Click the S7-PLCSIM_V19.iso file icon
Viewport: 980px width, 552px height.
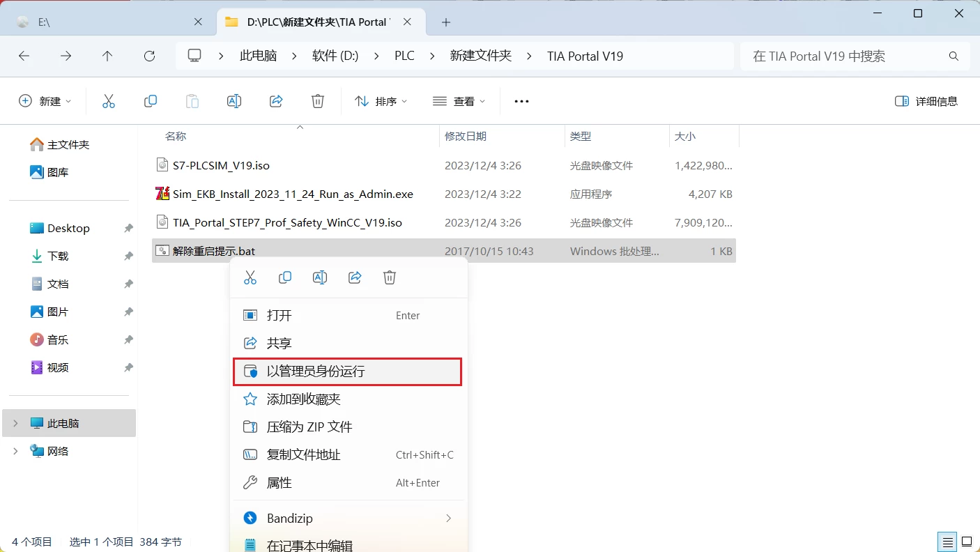click(162, 165)
